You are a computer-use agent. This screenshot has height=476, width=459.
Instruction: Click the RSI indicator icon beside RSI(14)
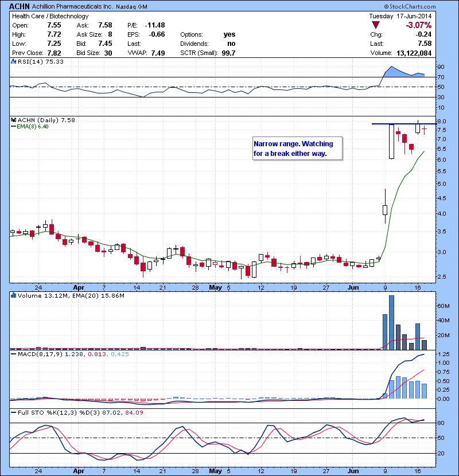coord(13,61)
